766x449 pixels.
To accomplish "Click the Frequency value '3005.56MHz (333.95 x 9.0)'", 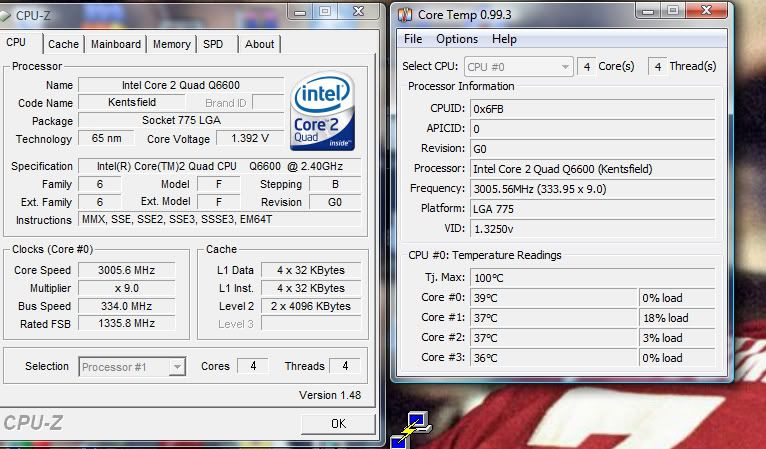I will (x=593, y=189).
